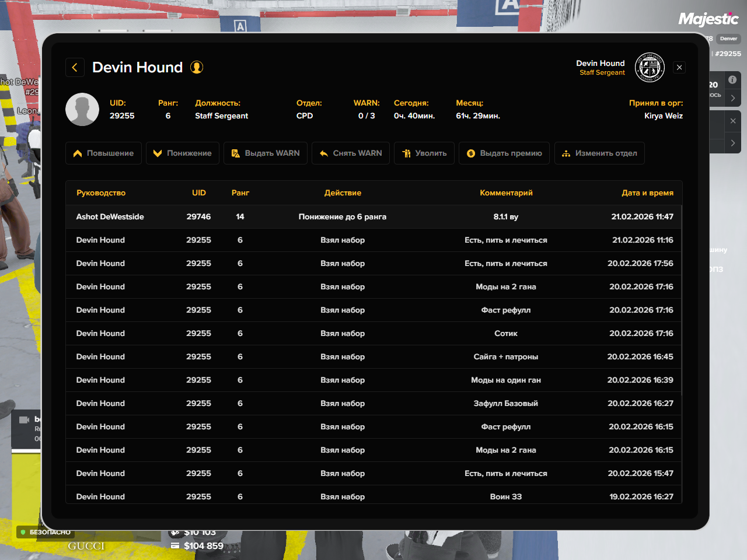The height and width of the screenshot is (560, 747).
Task: Click the Руководство column header
Action: (101, 193)
